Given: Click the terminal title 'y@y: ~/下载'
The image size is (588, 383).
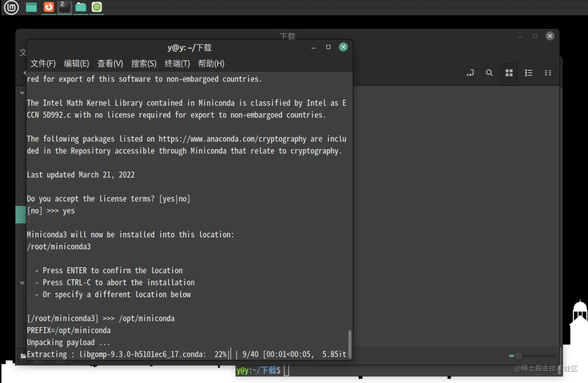Looking at the screenshot, I should [x=189, y=48].
